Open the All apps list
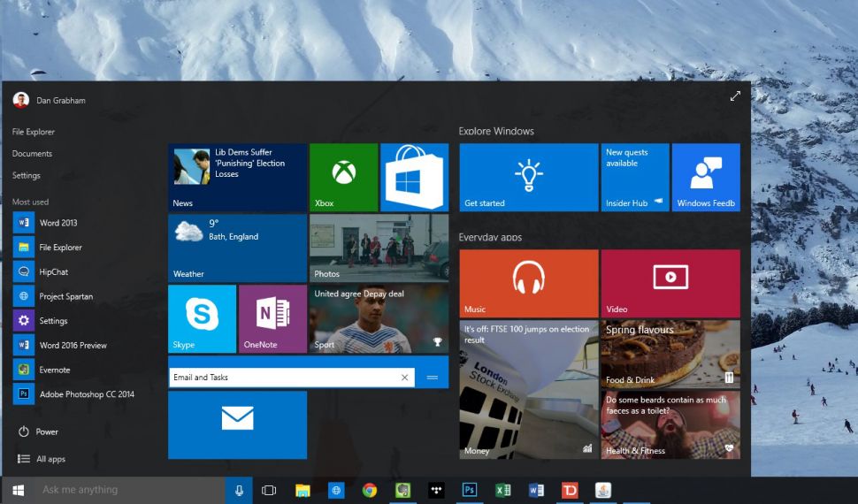The image size is (858, 504). (42, 459)
